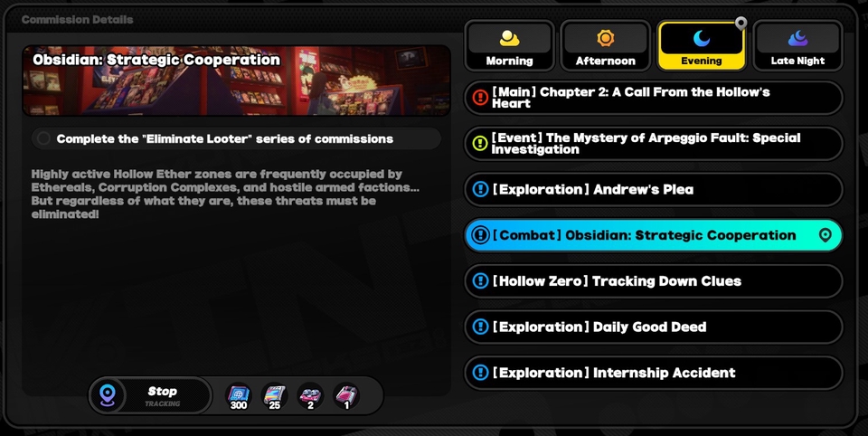
Task: Select The Mystery of Arpeggio Fault event
Action: coord(654,144)
